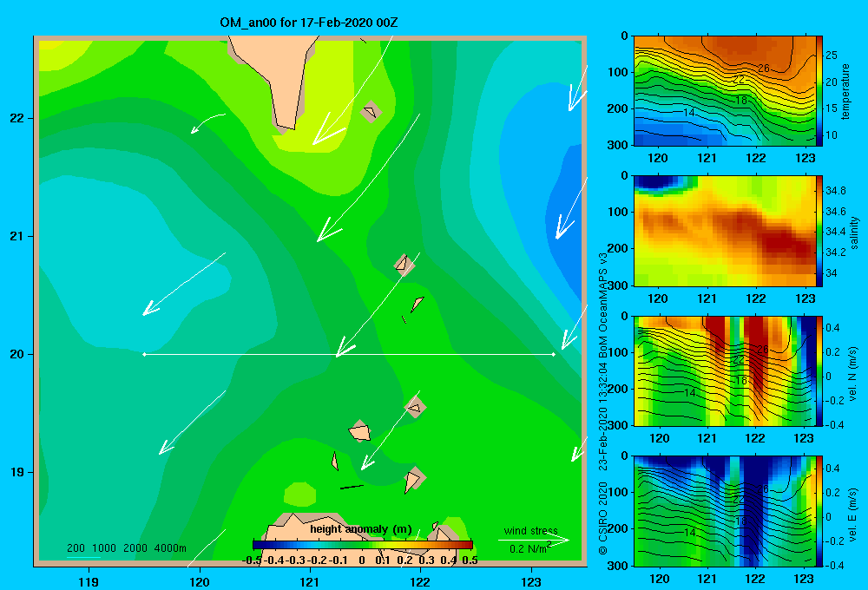Click the '26' contour label in temperature plot

point(764,69)
